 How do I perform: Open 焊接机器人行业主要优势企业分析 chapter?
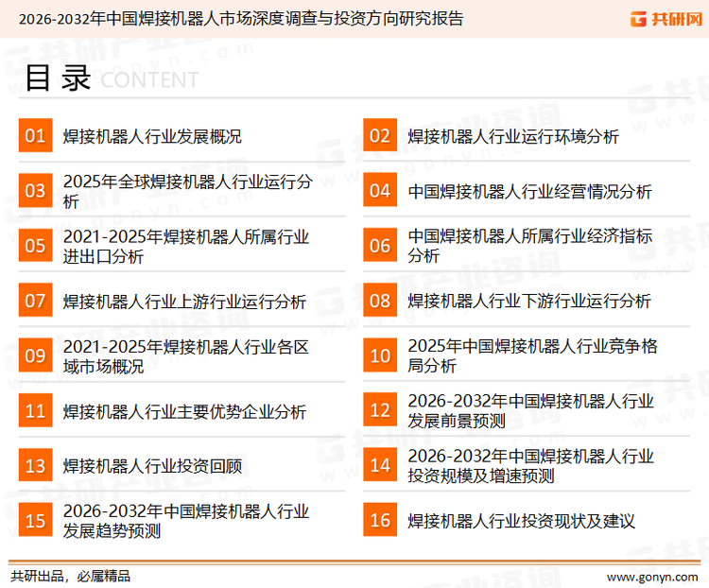click(x=184, y=411)
